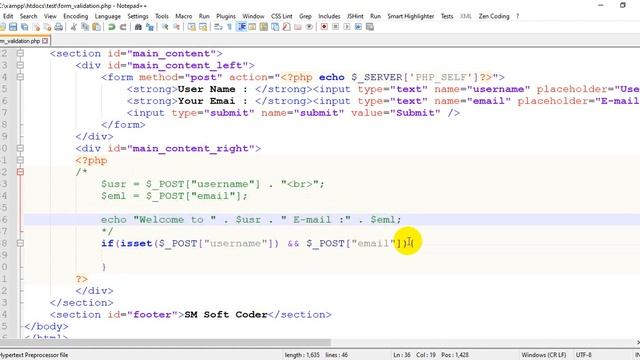Open the user-defined language panel icon
Viewport: 640px width, 360px height.
[252, 27]
